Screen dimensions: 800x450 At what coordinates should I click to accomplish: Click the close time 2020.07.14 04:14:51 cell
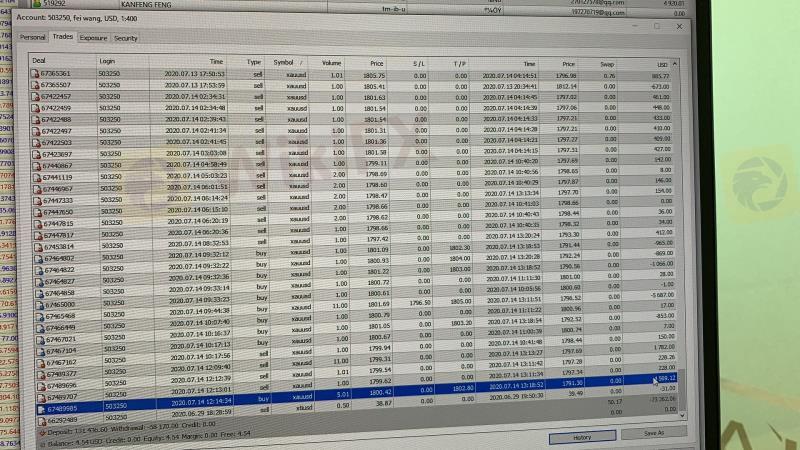pos(509,76)
